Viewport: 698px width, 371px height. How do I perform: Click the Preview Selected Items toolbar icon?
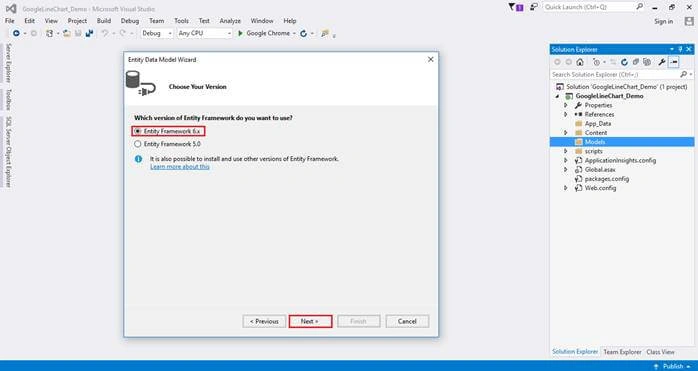click(x=674, y=62)
